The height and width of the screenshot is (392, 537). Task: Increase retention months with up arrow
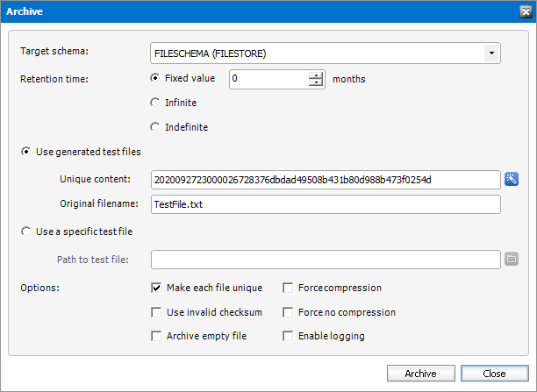point(316,75)
